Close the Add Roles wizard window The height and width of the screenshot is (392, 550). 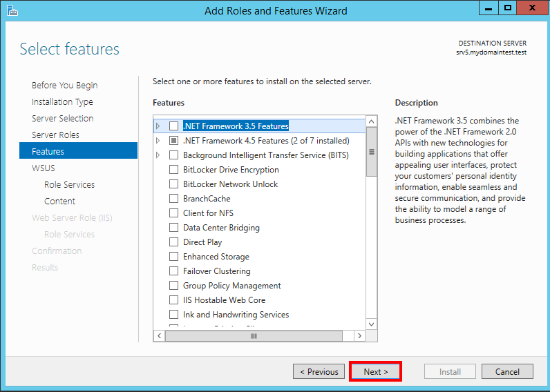532,8
